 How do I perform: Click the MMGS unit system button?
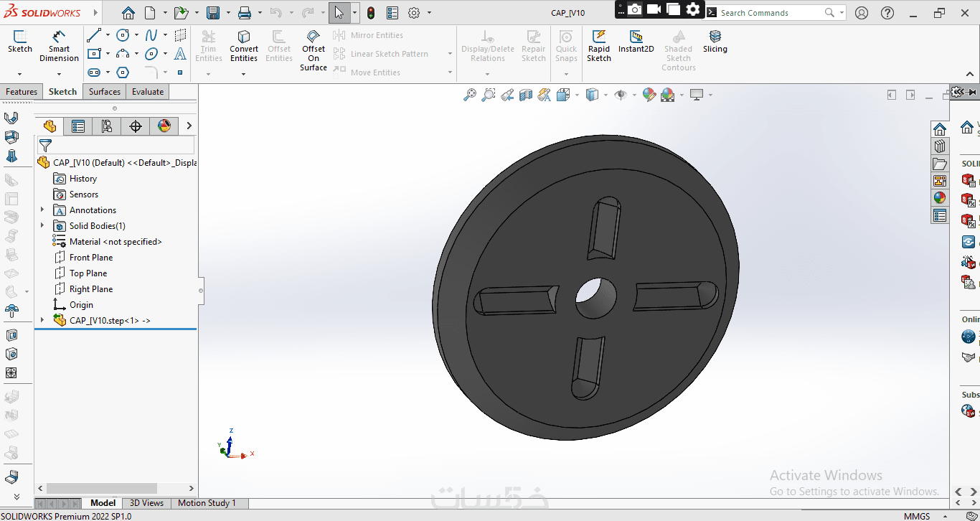tap(916, 516)
